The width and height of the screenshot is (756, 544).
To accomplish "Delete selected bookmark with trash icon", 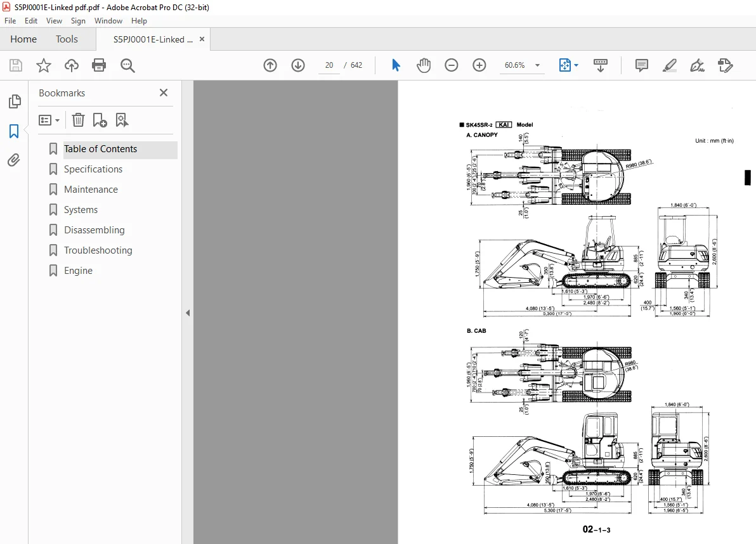I will (x=78, y=120).
